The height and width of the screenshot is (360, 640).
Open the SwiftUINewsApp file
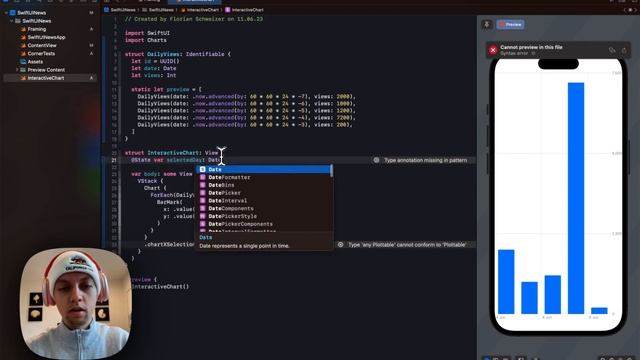point(46,37)
